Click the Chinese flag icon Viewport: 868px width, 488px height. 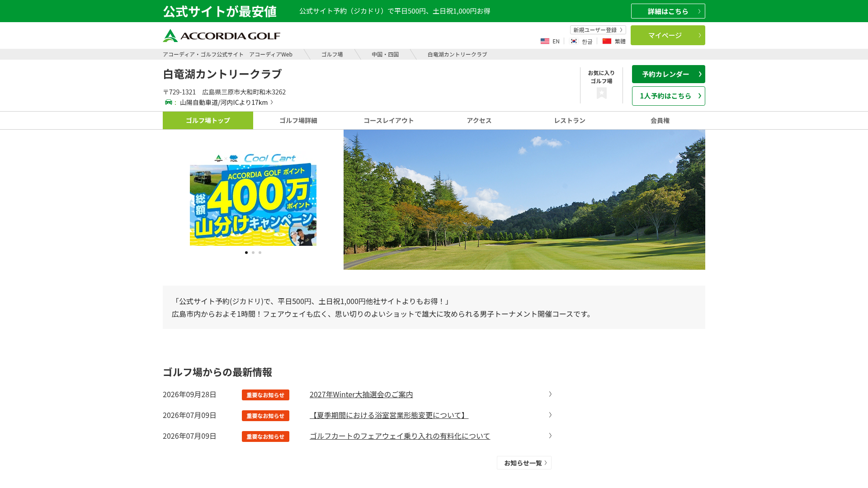607,41
